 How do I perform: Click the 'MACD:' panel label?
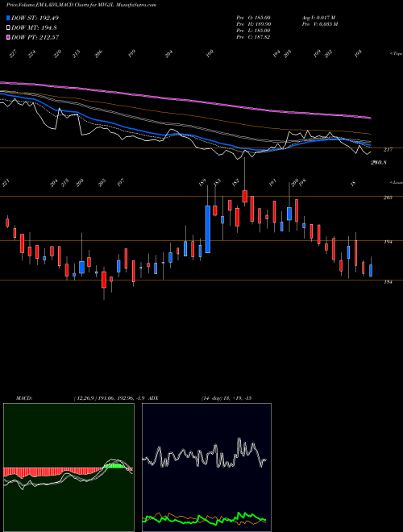[x=24, y=398]
